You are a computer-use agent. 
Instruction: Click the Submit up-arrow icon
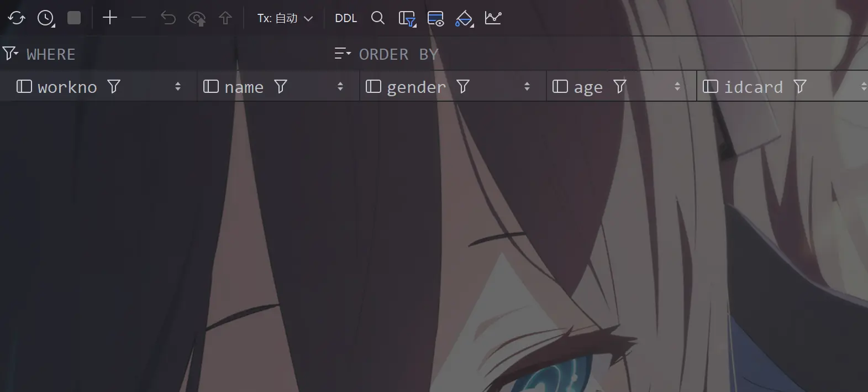tap(225, 18)
